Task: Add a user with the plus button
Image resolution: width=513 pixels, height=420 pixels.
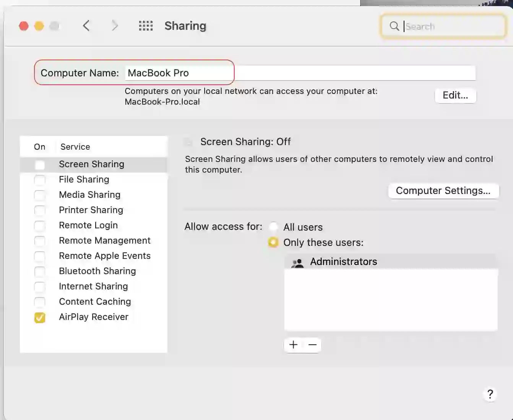Action: click(x=293, y=345)
